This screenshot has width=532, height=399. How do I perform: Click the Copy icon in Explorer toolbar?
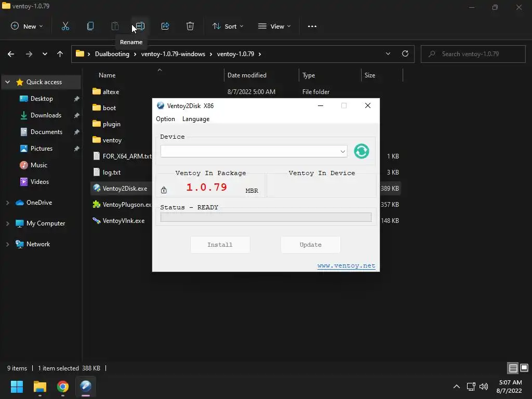90,26
